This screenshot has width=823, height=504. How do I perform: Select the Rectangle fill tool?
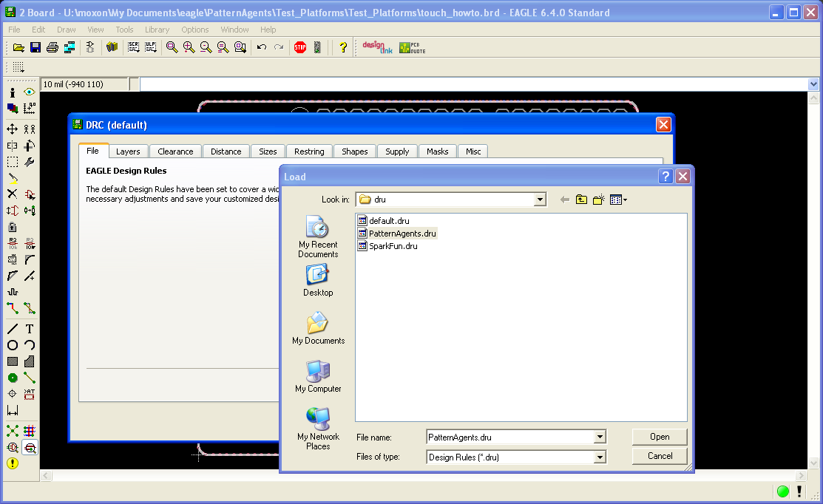tap(13, 361)
